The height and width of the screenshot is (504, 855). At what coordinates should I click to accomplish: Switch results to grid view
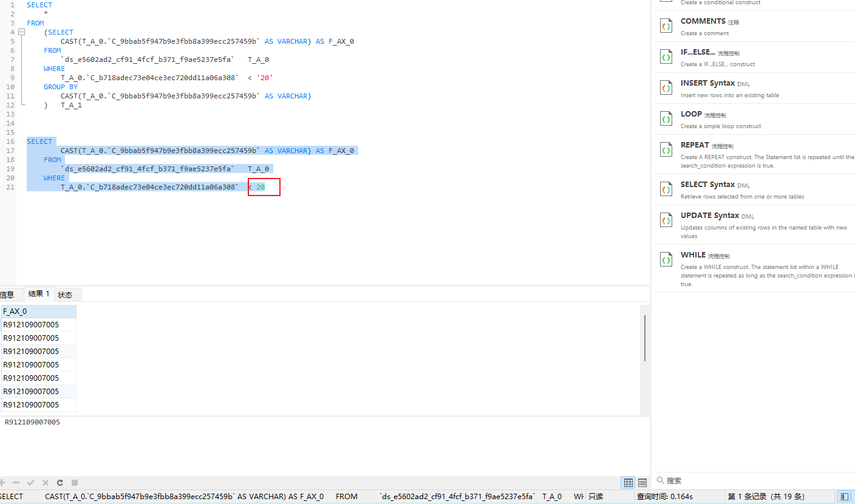coord(628,482)
